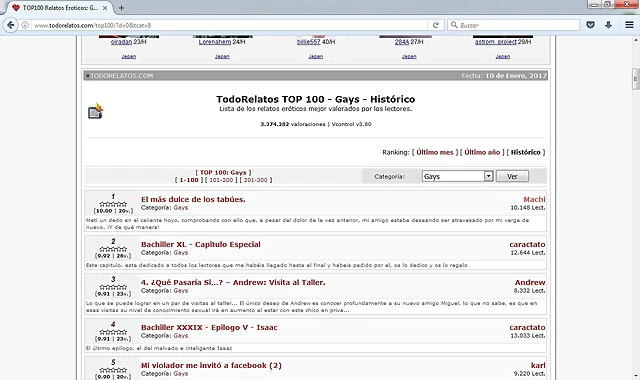Open author Andrew profile
This screenshot has width=640, height=380.
[530, 282]
